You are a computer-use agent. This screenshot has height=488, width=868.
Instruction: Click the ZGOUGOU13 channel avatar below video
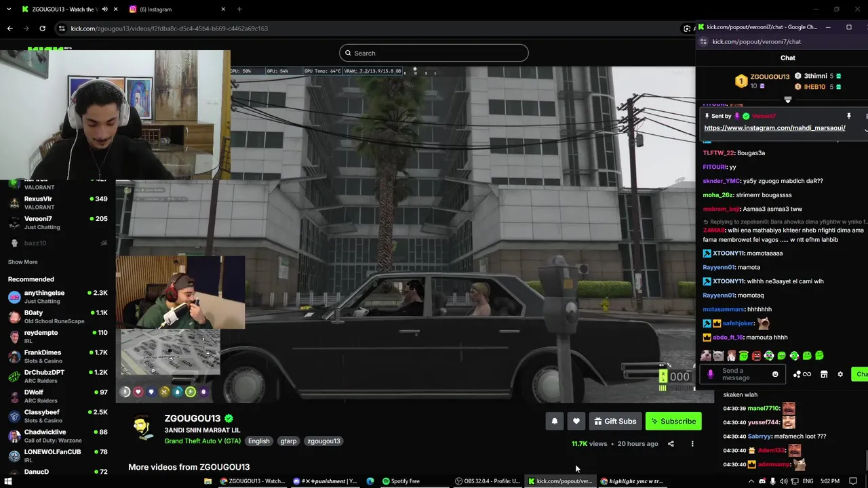(142, 428)
